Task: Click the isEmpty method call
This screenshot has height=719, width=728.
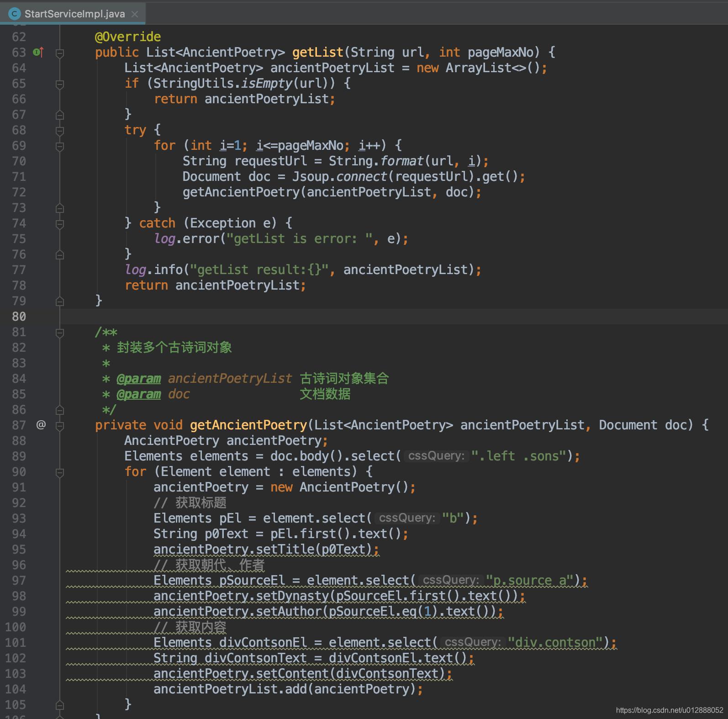Action: pos(267,83)
